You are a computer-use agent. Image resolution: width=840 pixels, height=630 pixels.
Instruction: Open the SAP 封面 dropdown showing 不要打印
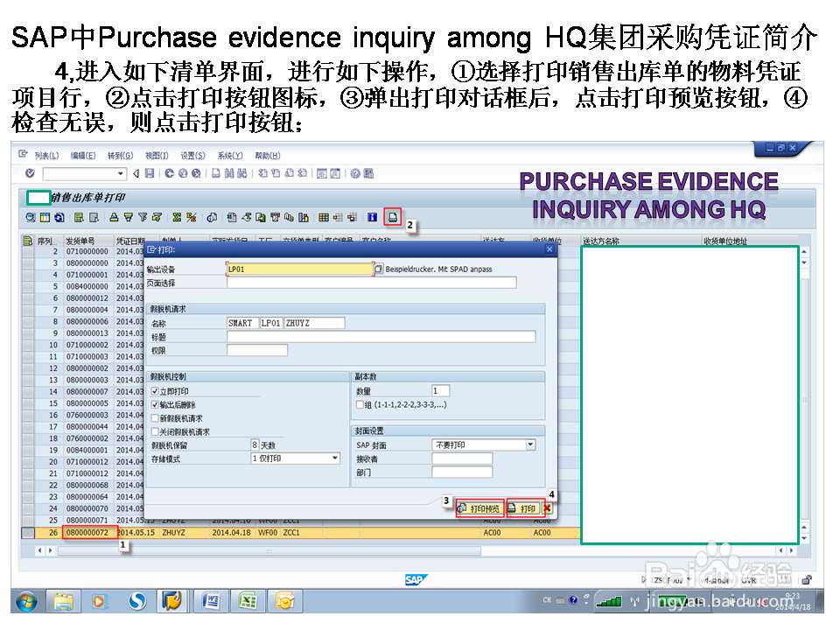coord(530,444)
